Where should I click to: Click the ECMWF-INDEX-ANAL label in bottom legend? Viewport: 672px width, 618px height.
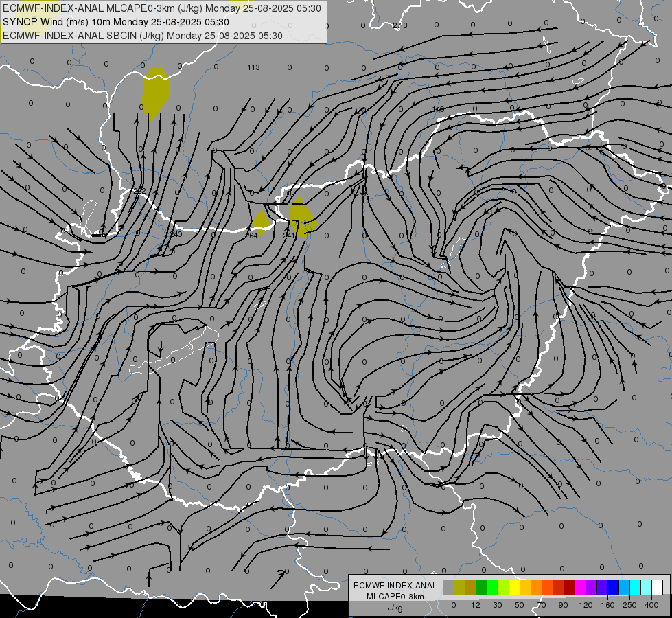395,586
